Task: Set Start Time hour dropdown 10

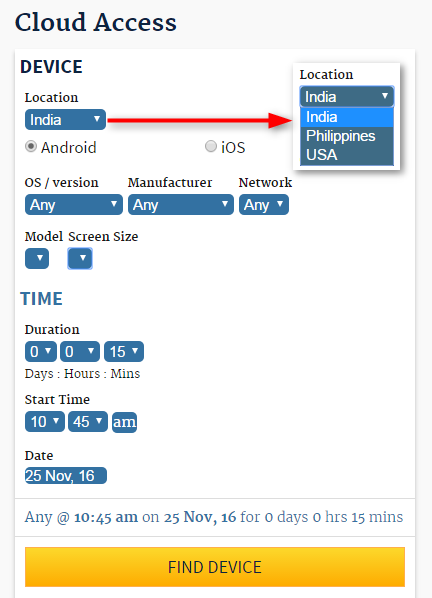Action: [x=45, y=421]
